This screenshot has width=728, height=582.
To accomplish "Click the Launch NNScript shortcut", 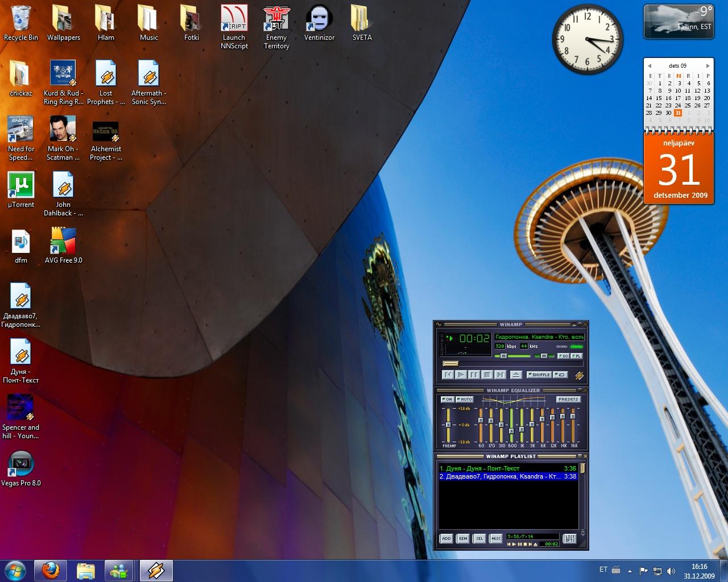I will (x=234, y=27).
